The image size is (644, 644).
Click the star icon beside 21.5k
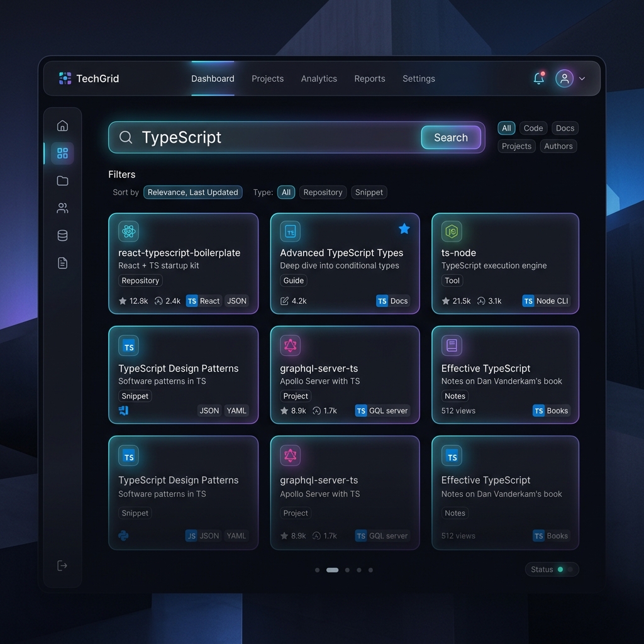(446, 301)
